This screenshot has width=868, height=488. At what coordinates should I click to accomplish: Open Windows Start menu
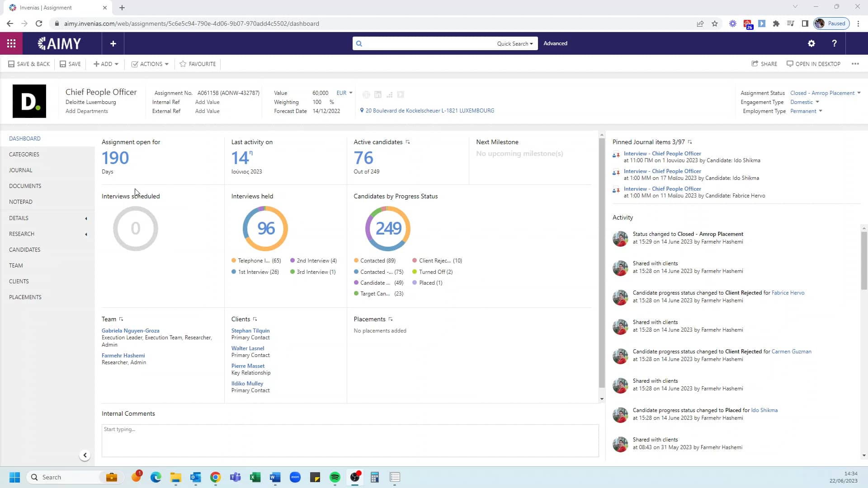(14, 477)
